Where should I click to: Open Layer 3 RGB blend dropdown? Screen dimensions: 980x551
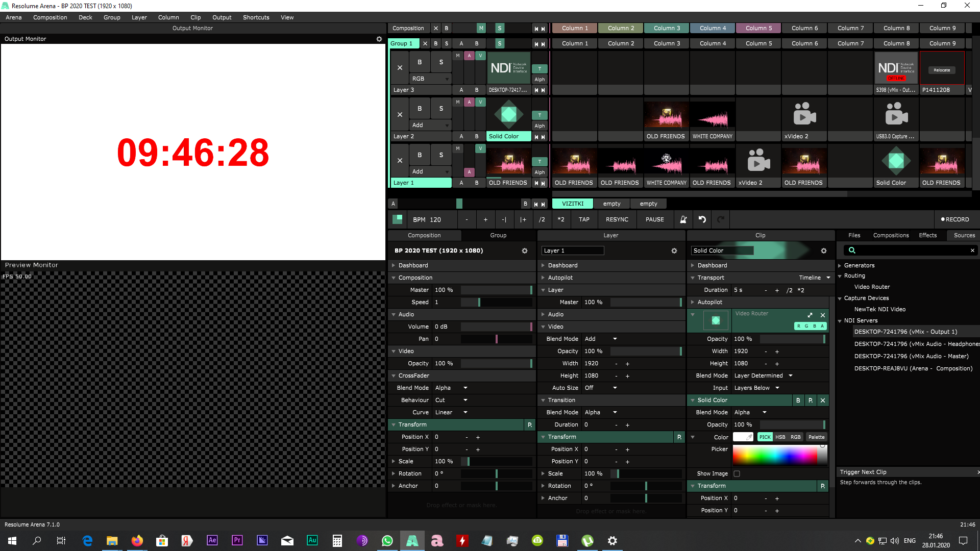430,79
